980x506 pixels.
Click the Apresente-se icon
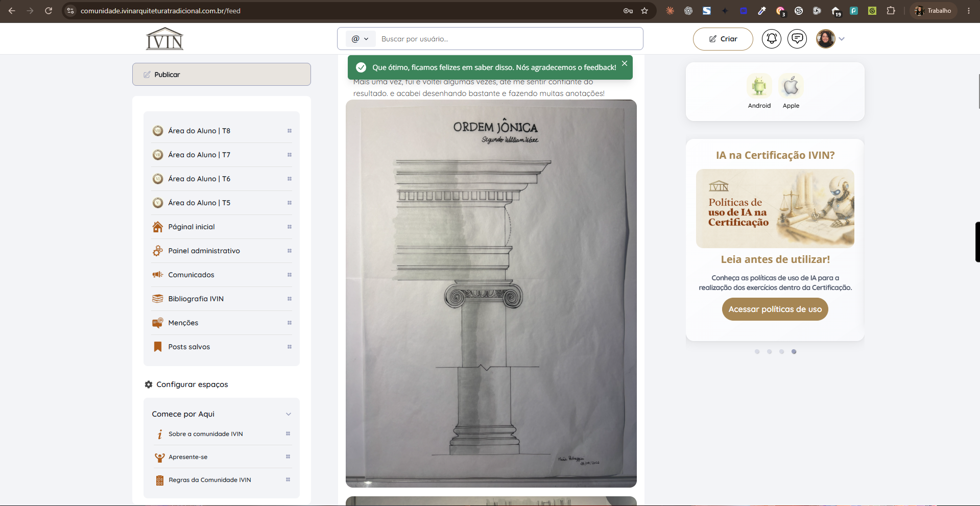coord(160,457)
